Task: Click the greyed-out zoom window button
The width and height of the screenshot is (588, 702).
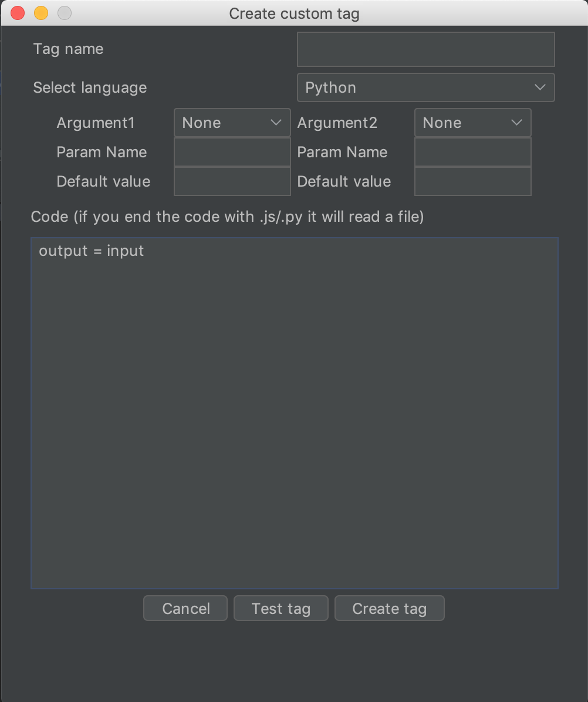Action: [x=65, y=13]
